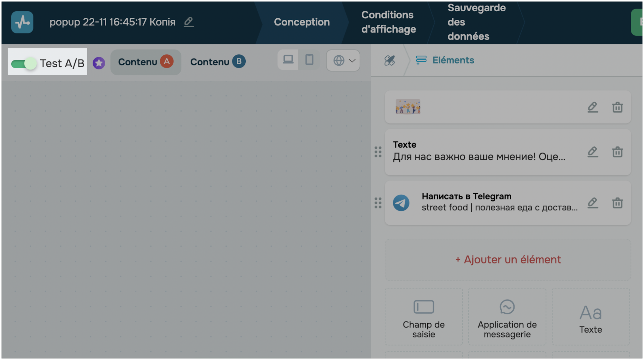Click the purple star premium badge

click(x=99, y=63)
